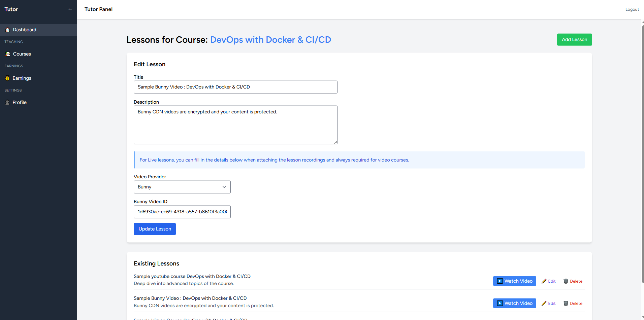Image resolution: width=644 pixels, height=320 pixels.
Task: Click pencil icon on the Sample Bunny Video lesson
Action: (544, 304)
